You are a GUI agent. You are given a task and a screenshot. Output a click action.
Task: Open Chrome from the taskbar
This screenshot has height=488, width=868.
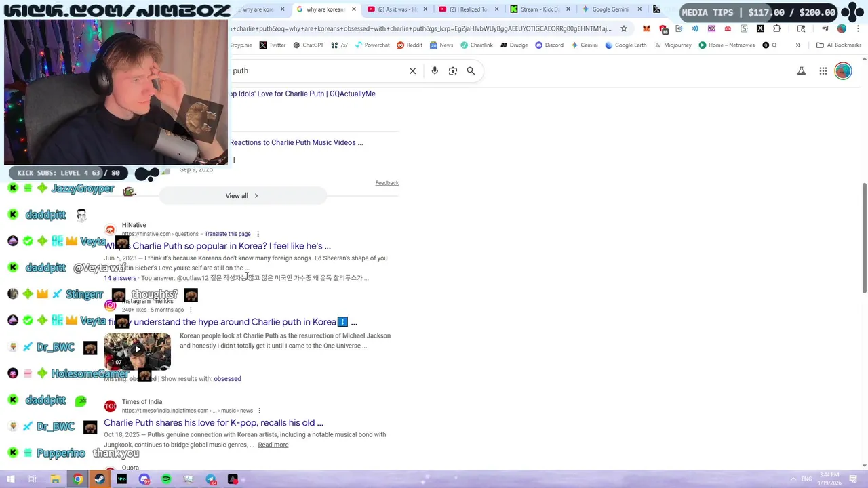point(78,479)
